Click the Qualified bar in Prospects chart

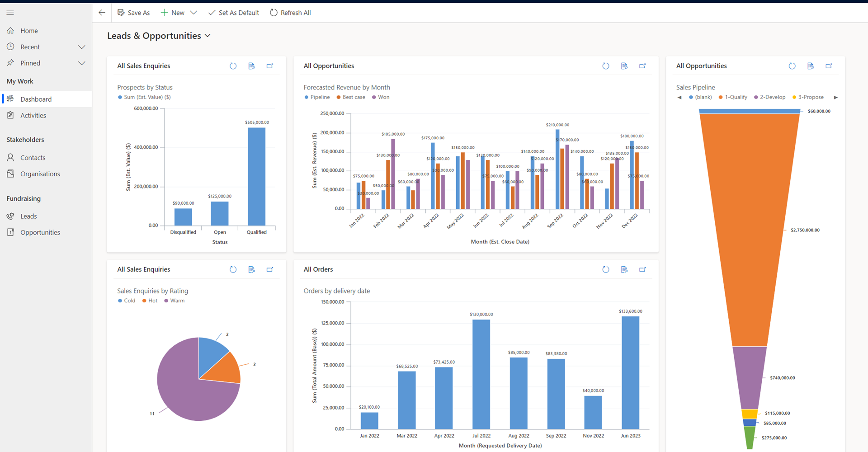(256, 176)
